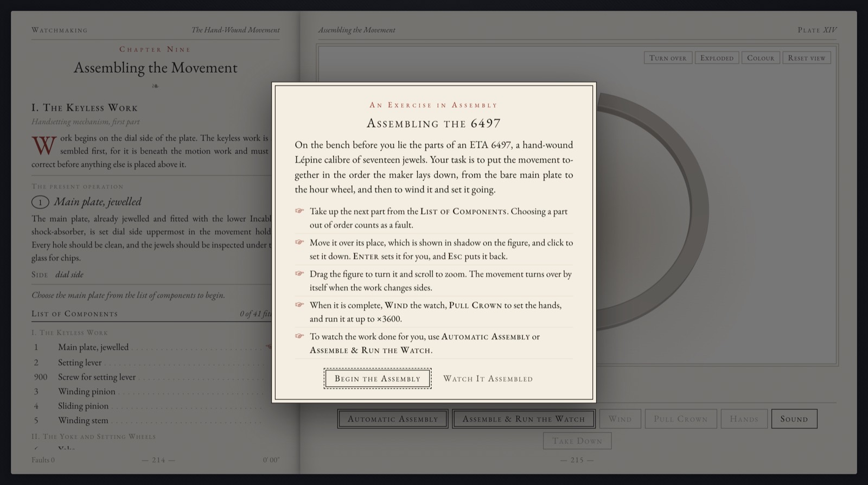Click the 'Chapter Nine' heading

coord(155,49)
